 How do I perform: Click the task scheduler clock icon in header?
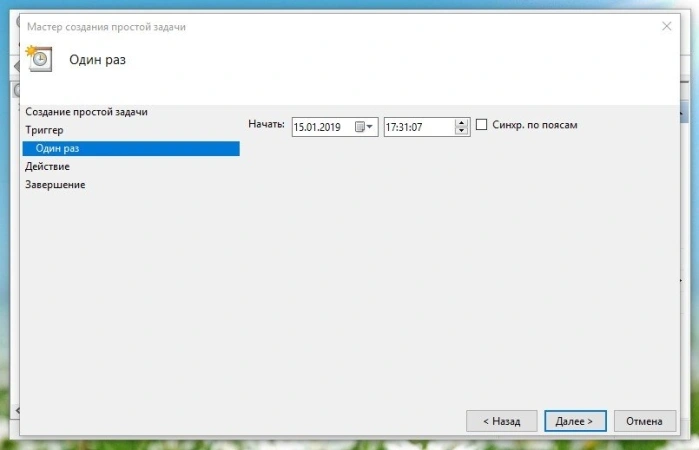[39, 58]
